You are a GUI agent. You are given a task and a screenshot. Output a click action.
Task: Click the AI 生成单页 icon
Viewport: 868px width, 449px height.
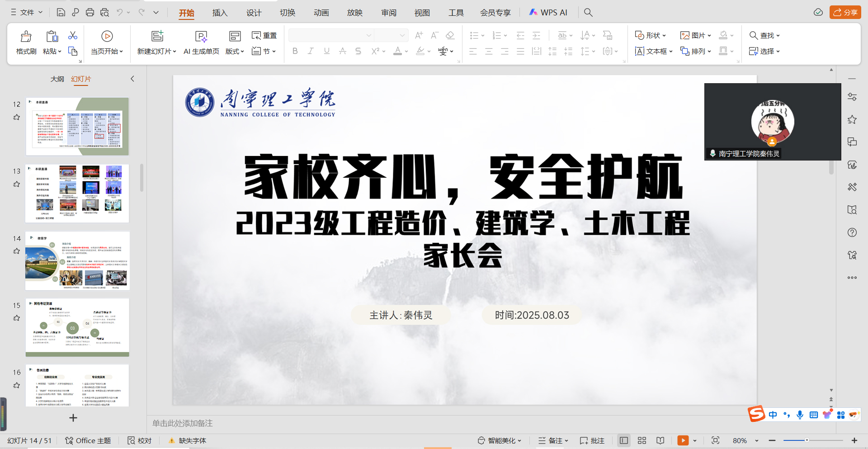[201, 37]
